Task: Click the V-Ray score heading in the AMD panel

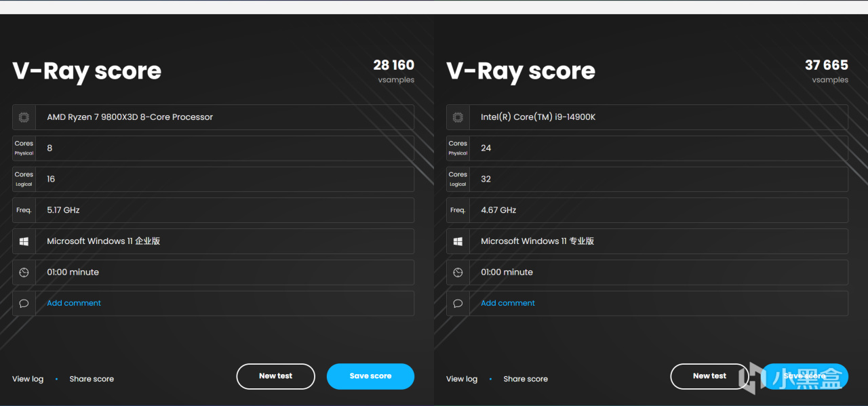Action: [87, 71]
